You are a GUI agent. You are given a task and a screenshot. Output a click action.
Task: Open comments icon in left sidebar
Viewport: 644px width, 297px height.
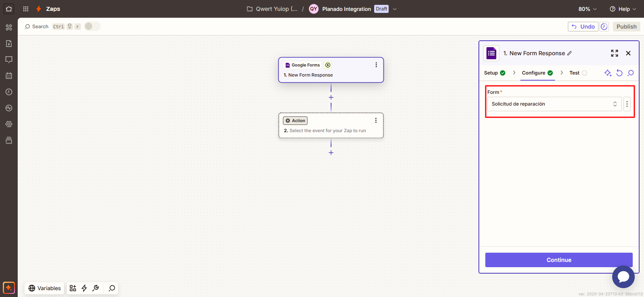tap(9, 60)
